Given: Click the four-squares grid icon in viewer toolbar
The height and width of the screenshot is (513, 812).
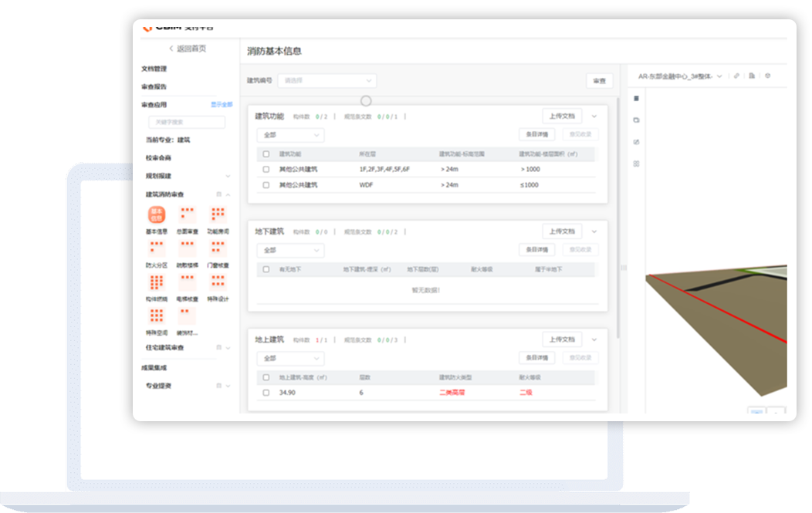Looking at the screenshot, I should [636, 164].
